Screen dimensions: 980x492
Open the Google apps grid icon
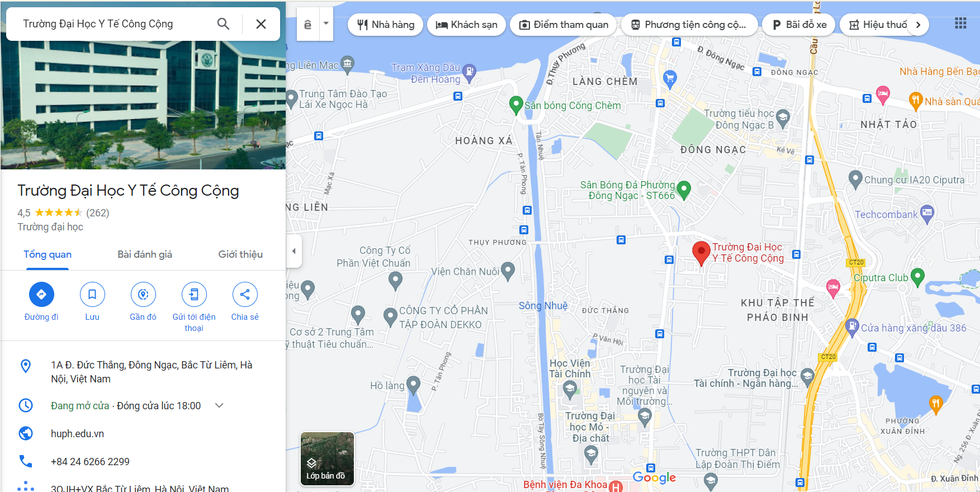960,23
